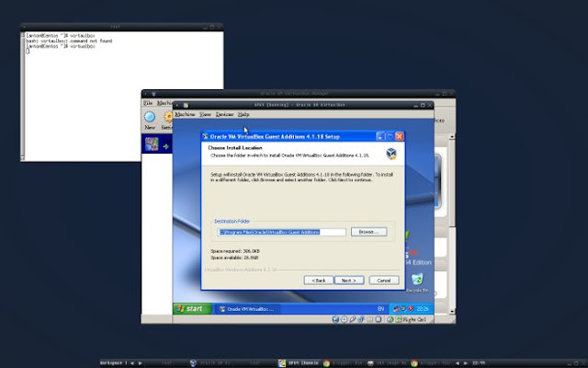Click VirtualBox Manager scrollbar up arrow

(x=452, y=137)
